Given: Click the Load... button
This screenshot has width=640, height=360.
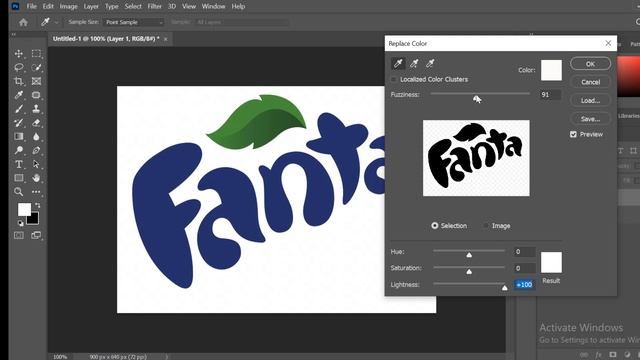Looking at the screenshot, I should click(x=590, y=100).
